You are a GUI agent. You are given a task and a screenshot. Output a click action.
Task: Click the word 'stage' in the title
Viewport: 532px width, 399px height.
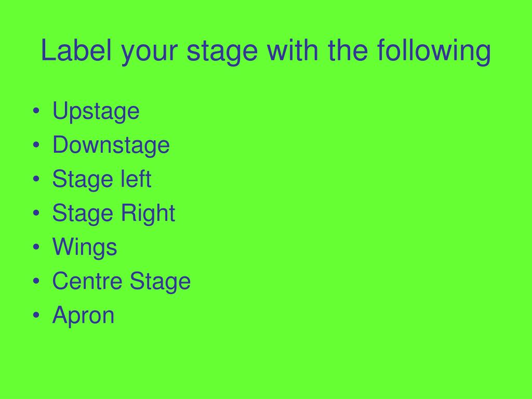pyautogui.click(x=222, y=51)
